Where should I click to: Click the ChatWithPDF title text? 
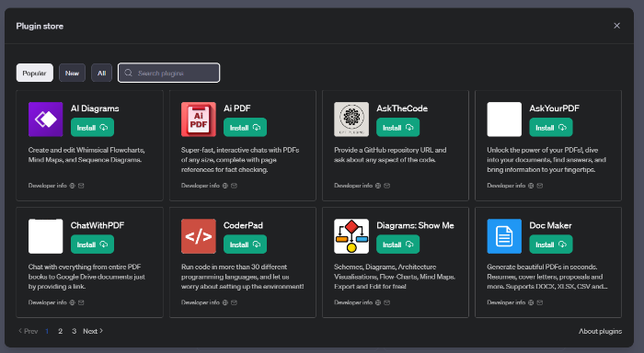point(98,225)
